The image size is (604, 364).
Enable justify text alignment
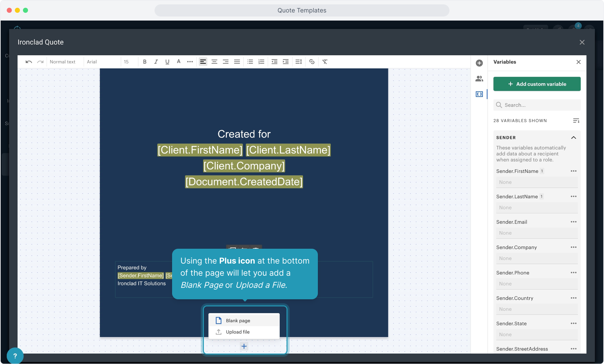tap(237, 62)
